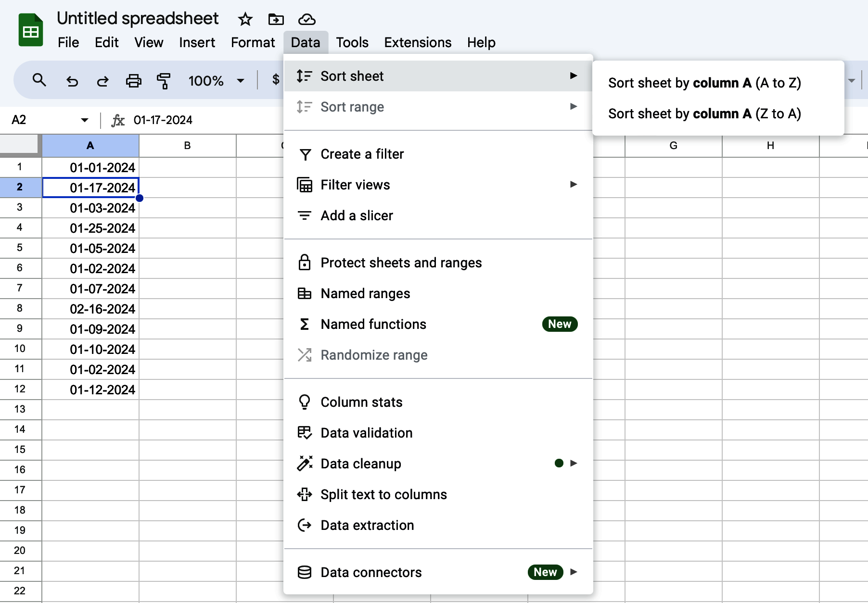
Task: Open the View menu
Action: point(149,42)
